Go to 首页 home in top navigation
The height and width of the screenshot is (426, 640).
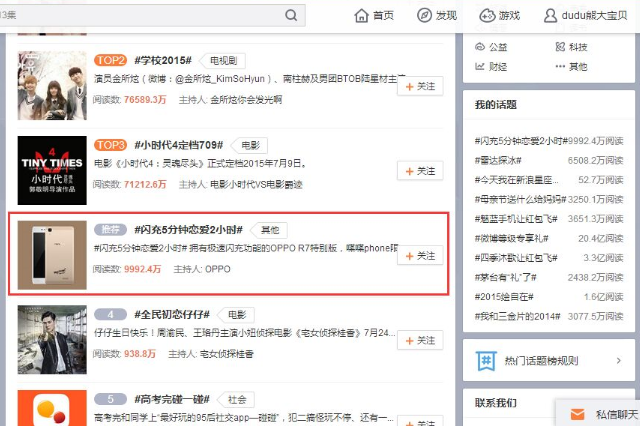pos(374,16)
